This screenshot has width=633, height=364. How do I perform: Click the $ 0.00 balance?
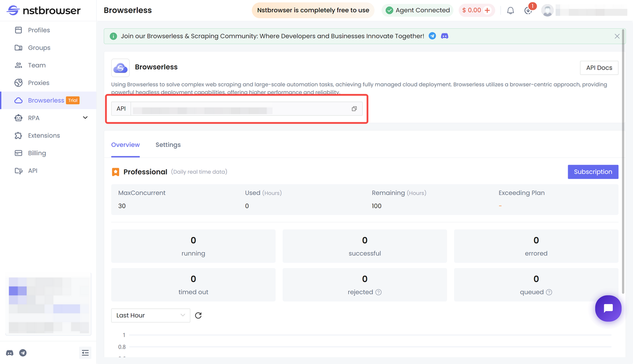(x=471, y=10)
